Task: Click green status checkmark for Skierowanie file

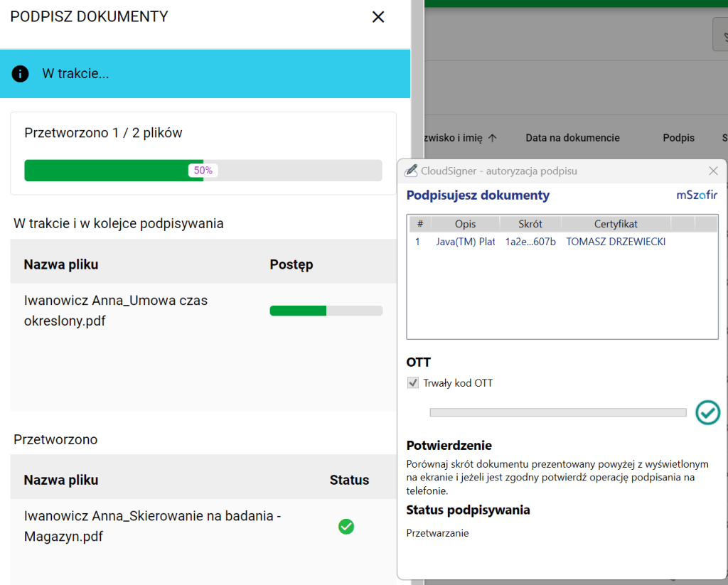Action: pyautogui.click(x=346, y=527)
